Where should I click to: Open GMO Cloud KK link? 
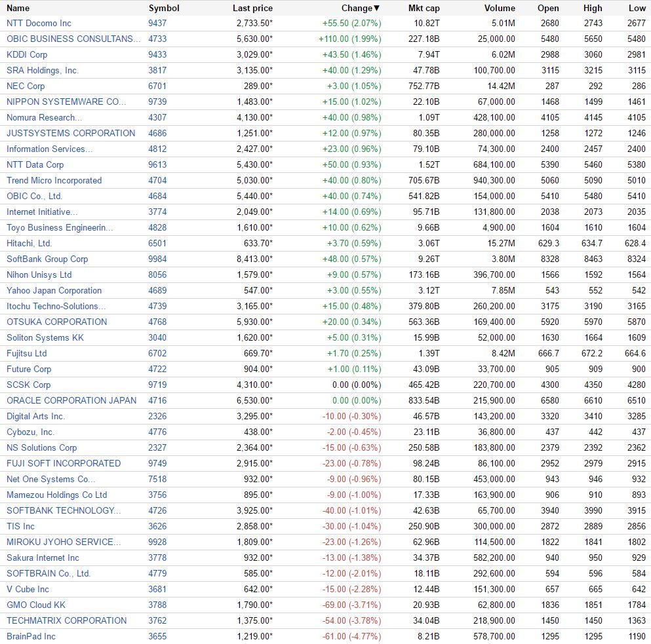click(36, 605)
